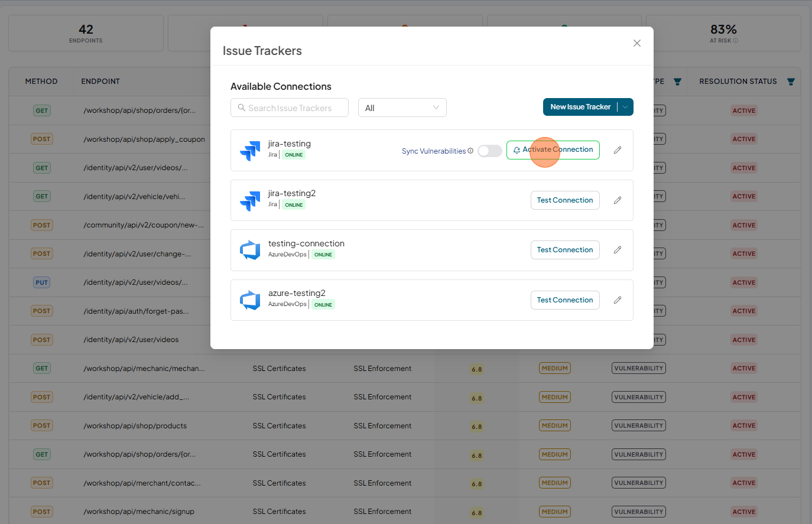Viewport: 812px width, 524px height.
Task: Open the Resolution Status column filter icon
Action: tap(791, 82)
